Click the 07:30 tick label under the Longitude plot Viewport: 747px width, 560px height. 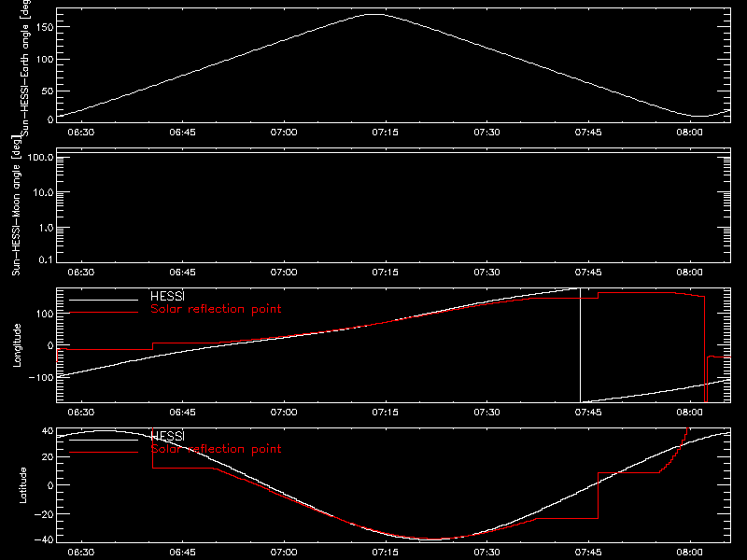486,413
